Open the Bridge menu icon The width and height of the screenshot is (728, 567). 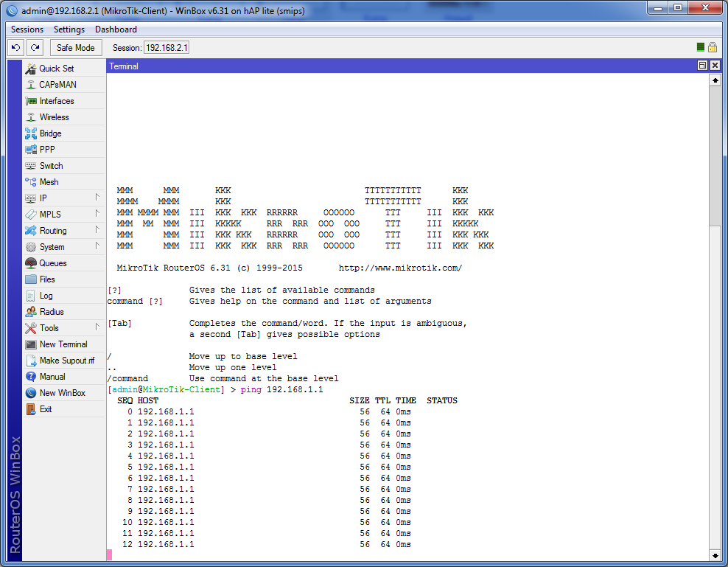coord(31,133)
